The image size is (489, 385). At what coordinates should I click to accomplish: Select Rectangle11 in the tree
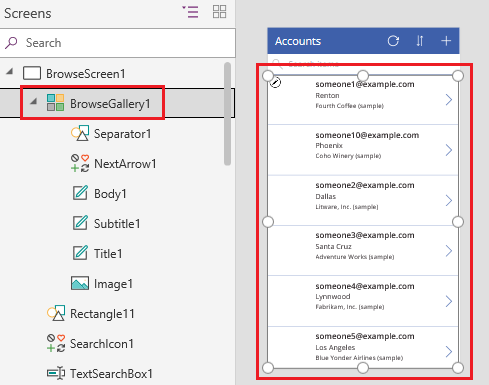(91, 314)
